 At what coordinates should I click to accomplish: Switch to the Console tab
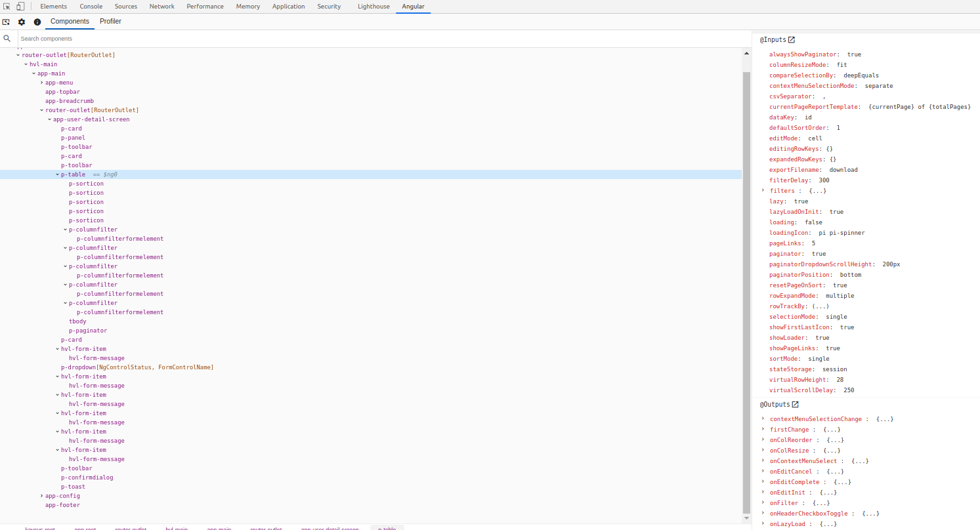pyautogui.click(x=91, y=7)
